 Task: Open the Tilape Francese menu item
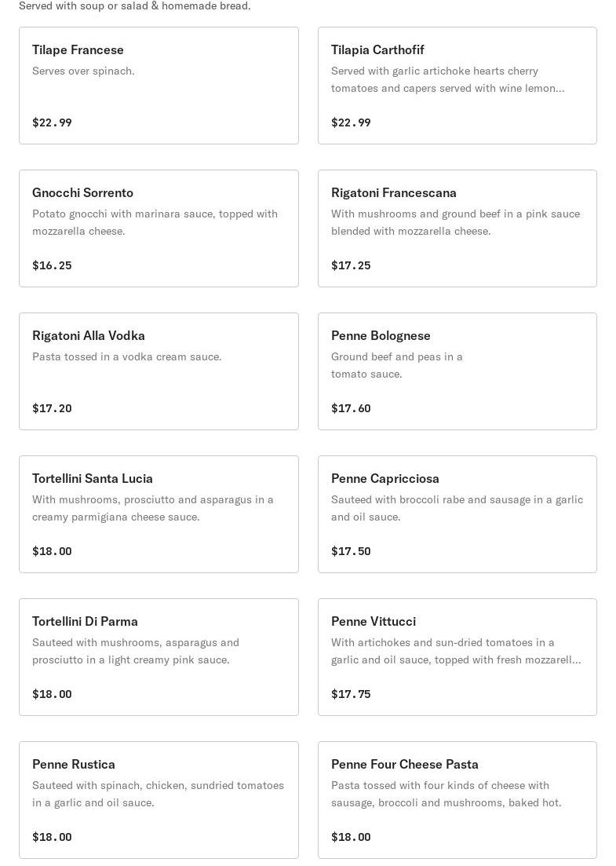click(159, 86)
